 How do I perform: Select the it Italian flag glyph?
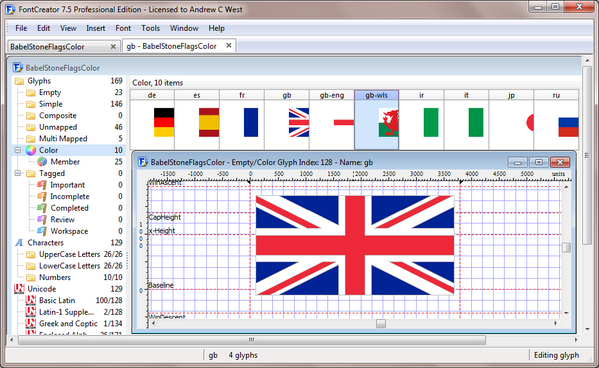(x=466, y=120)
